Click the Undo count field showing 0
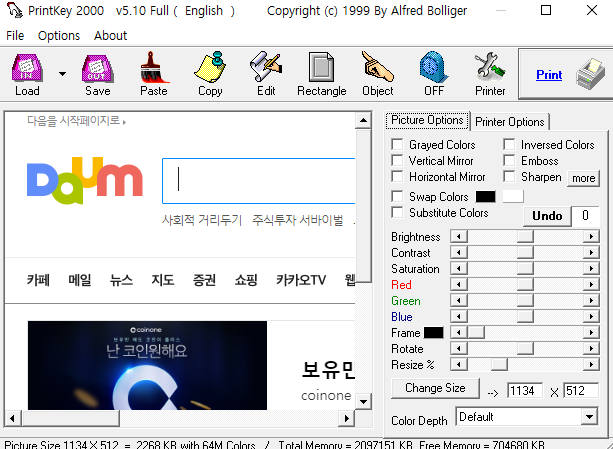 pos(585,216)
